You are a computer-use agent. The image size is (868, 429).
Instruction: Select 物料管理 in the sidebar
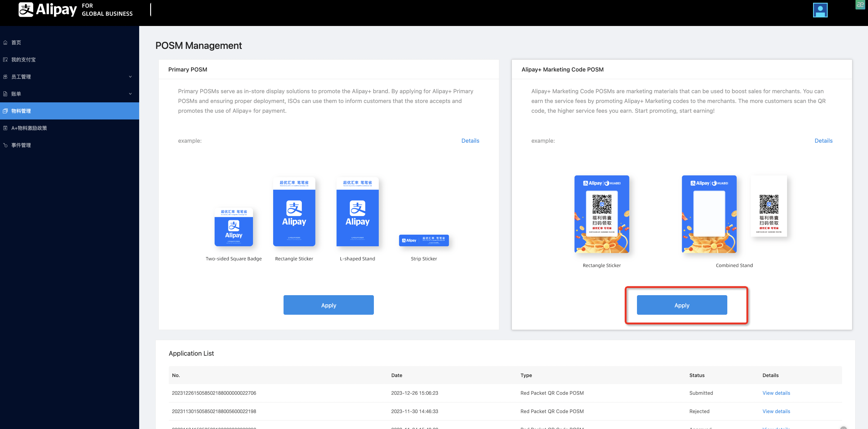click(21, 111)
